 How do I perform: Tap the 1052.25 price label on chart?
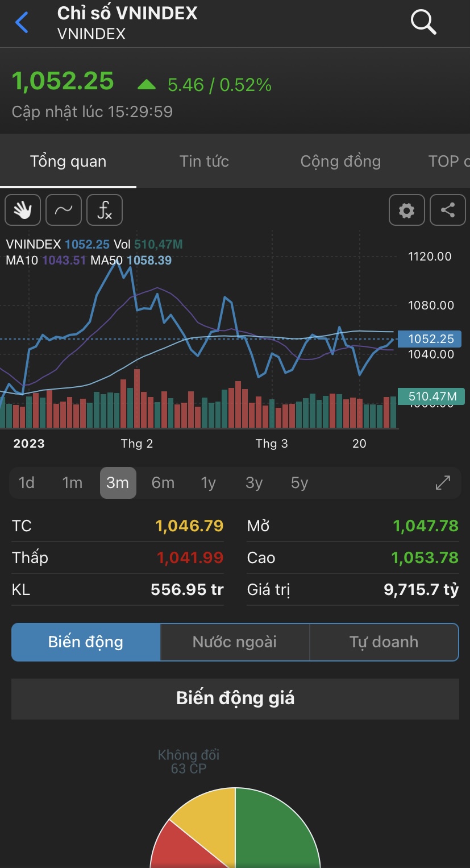431,339
